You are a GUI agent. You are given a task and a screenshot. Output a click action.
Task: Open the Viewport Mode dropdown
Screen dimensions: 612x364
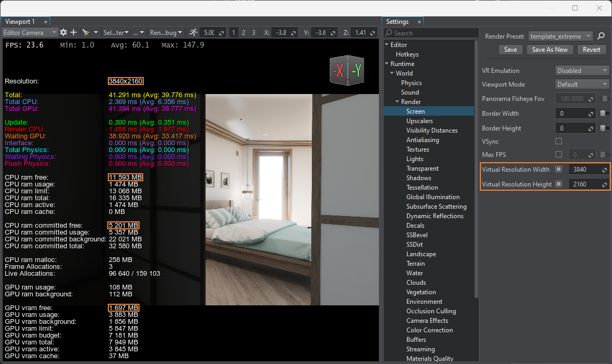coord(581,85)
